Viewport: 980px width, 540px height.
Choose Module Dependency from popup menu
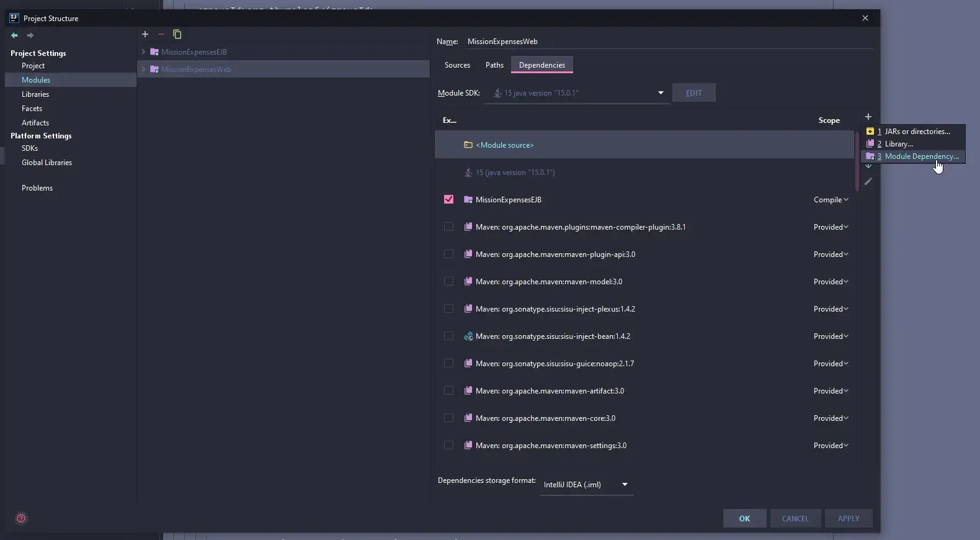point(920,156)
